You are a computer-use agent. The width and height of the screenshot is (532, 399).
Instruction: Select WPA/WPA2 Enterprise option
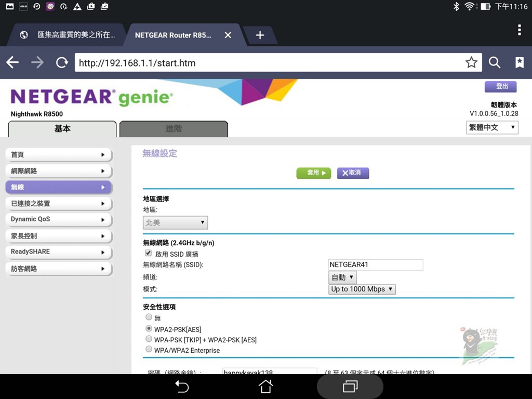[149, 349]
